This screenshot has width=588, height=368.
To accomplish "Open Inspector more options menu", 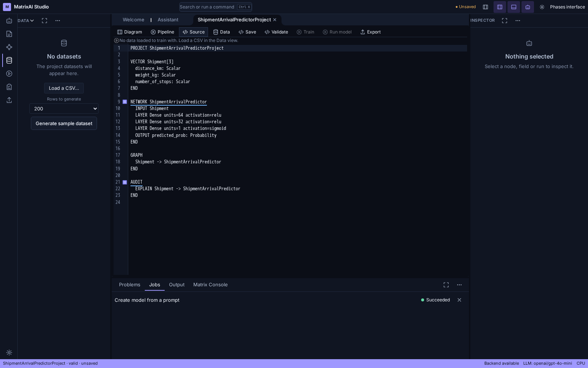I will tap(518, 21).
